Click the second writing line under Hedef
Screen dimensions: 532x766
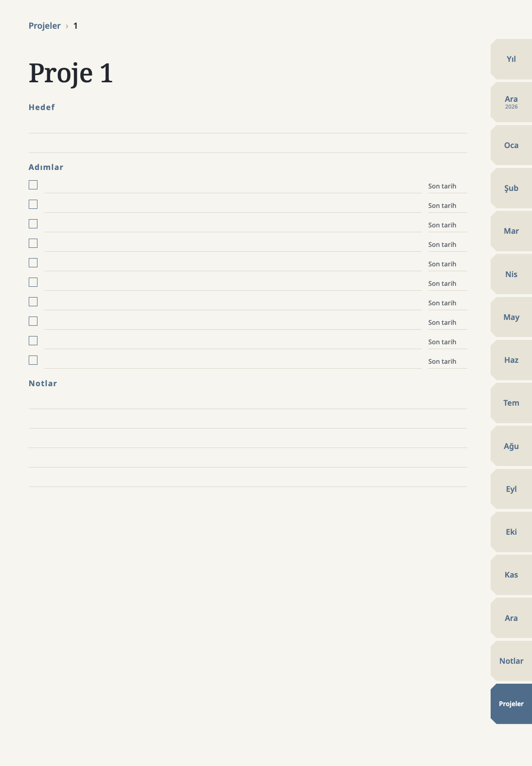tap(248, 144)
